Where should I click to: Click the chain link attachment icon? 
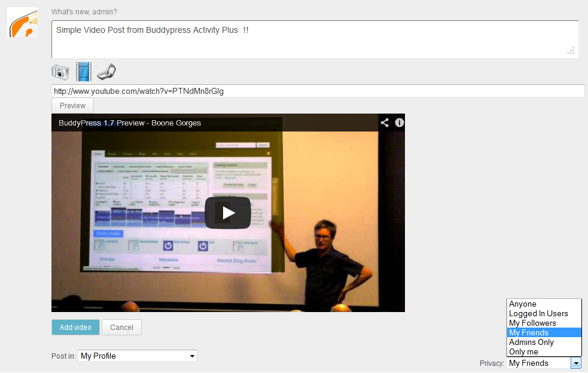click(x=106, y=72)
